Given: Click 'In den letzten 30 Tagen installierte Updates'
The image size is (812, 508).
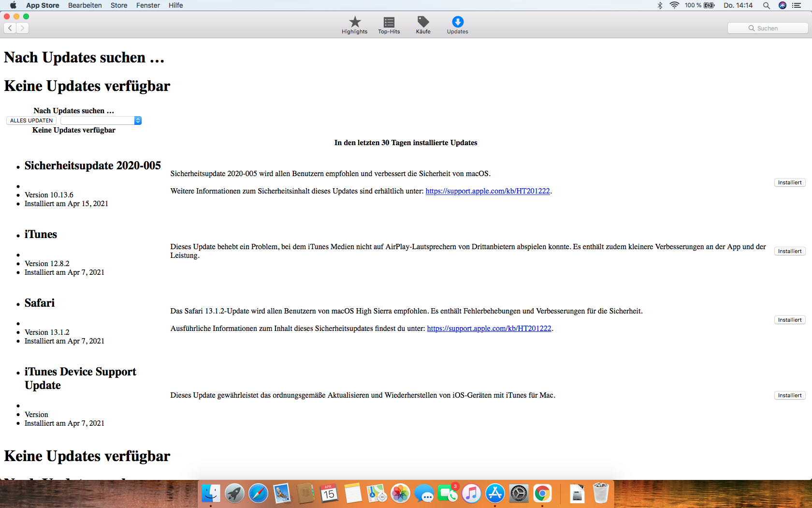Looking at the screenshot, I should 406,143.
